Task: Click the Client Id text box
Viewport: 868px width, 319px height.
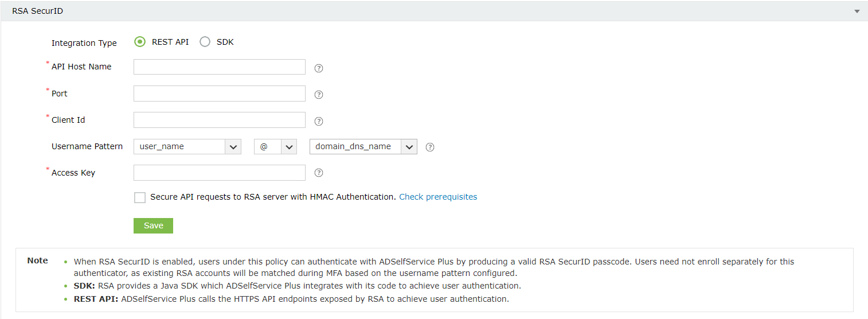Action: [220, 120]
